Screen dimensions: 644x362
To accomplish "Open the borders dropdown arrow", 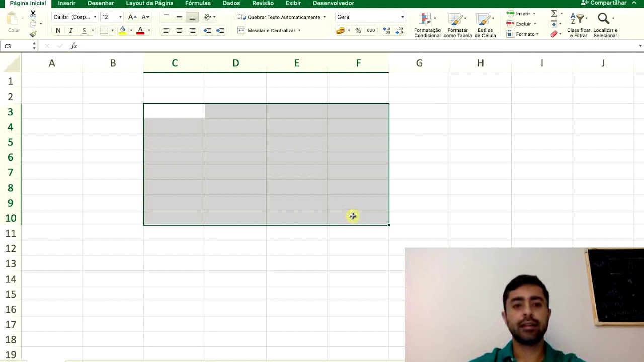I will pyautogui.click(x=112, y=31).
